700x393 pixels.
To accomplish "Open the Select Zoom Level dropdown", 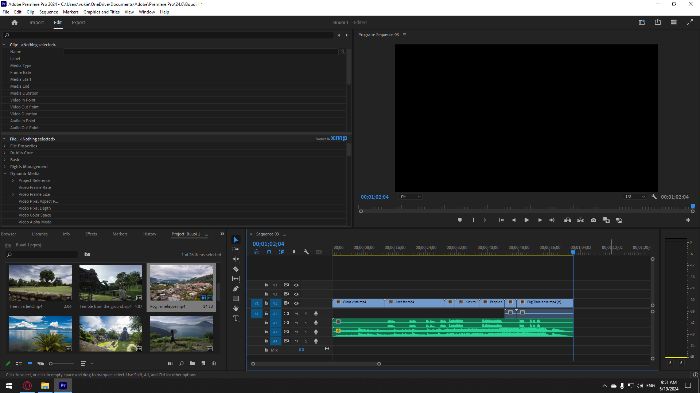I will [411, 196].
